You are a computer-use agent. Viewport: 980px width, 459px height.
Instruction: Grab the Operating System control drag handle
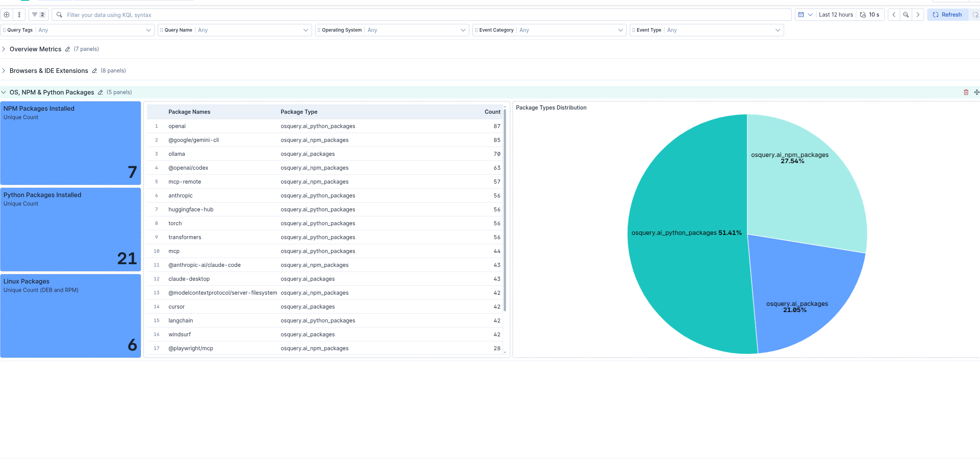[x=319, y=30]
